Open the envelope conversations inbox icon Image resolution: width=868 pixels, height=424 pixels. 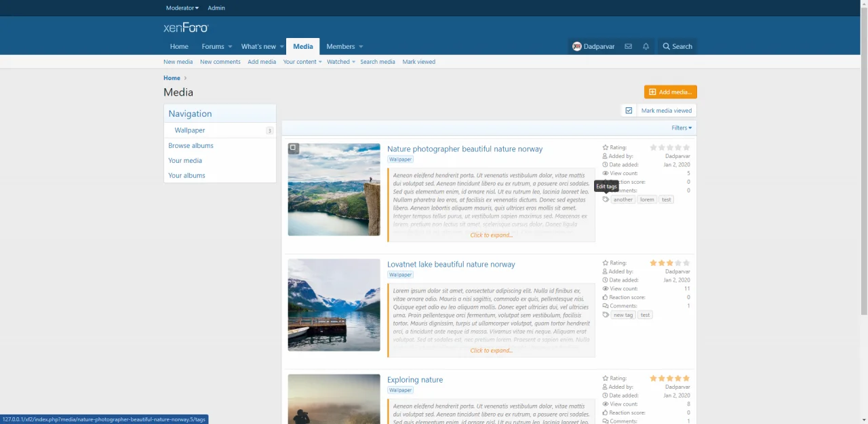point(628,46)
